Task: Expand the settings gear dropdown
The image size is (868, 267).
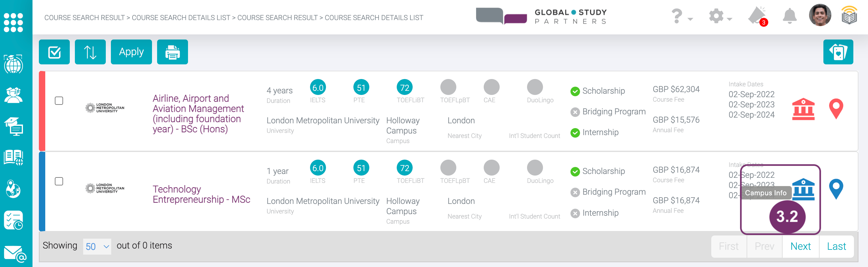Action: 720,16
